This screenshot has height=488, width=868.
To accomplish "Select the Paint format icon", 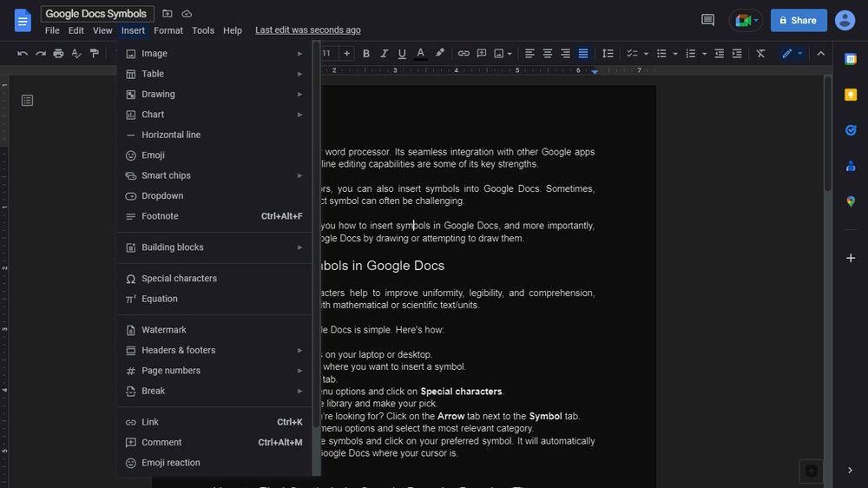I will [x=94, y=54].
